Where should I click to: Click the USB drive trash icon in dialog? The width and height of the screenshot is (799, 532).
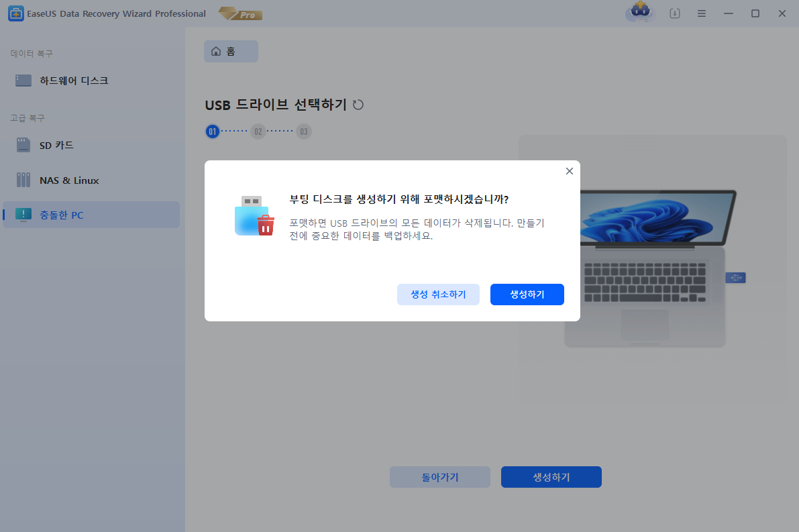[x=254, y=215]
